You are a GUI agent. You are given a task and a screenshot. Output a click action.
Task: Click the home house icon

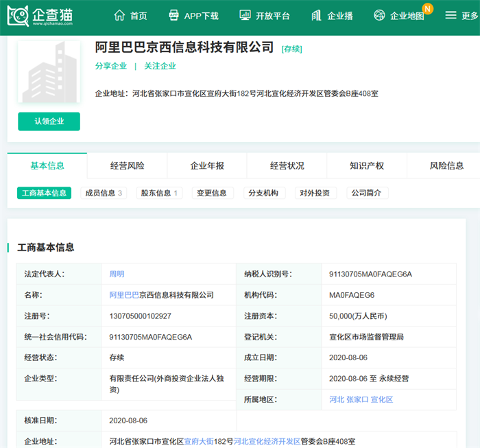point(119,15)
